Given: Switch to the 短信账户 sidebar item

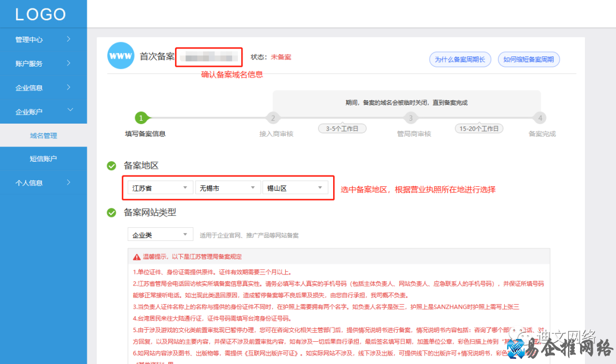Looking at the screenshot, I should click(43, 158).
